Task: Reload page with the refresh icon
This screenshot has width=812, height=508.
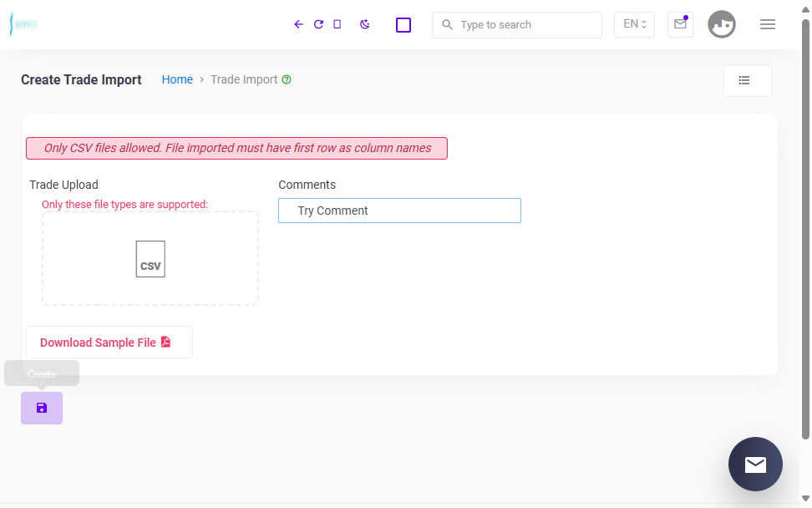Action: click(318, 24)
